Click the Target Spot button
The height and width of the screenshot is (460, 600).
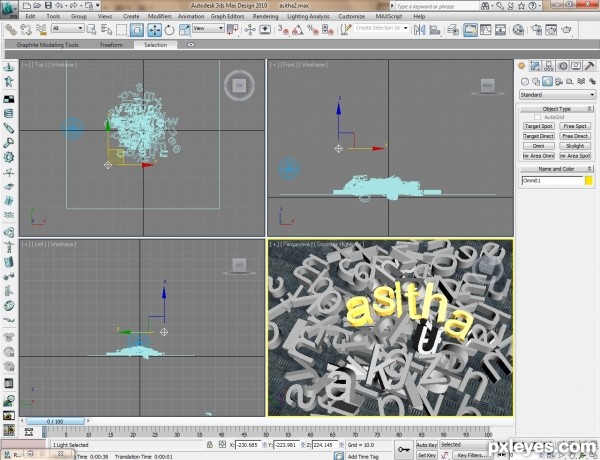(x=538, y=126)
